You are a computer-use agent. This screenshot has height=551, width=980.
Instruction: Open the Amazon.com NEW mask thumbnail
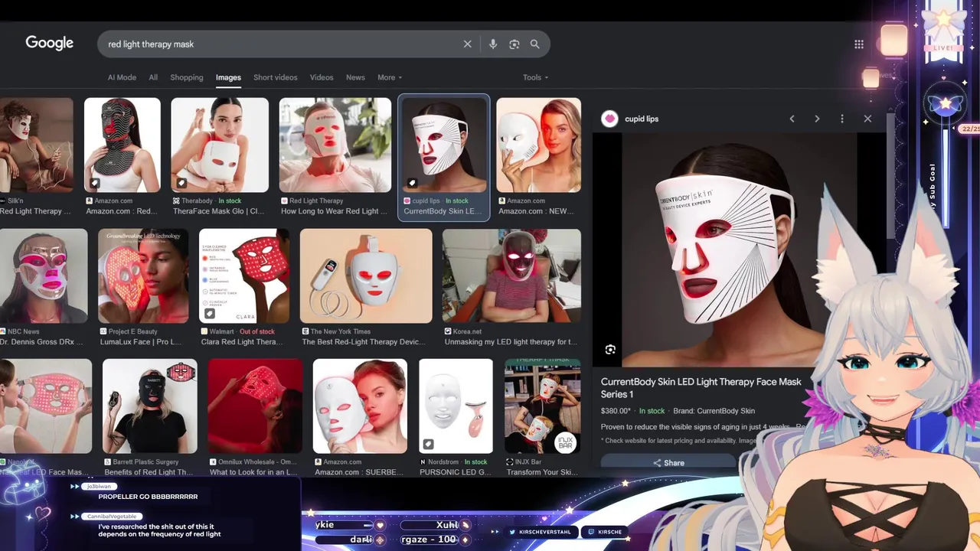(539, 145)
